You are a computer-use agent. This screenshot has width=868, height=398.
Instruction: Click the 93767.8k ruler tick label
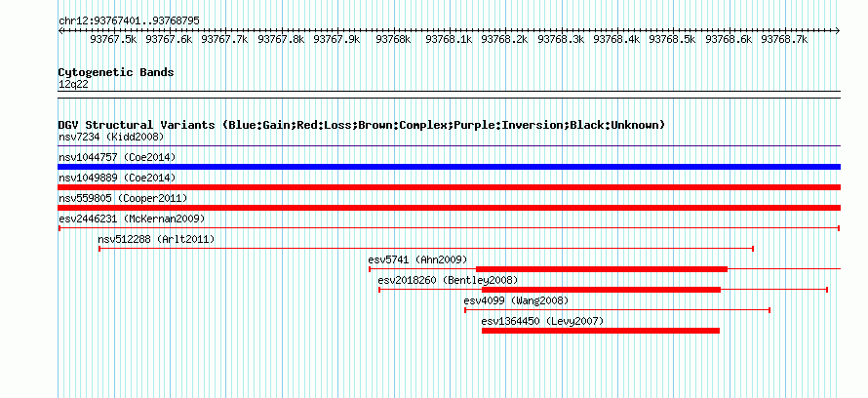281,39
